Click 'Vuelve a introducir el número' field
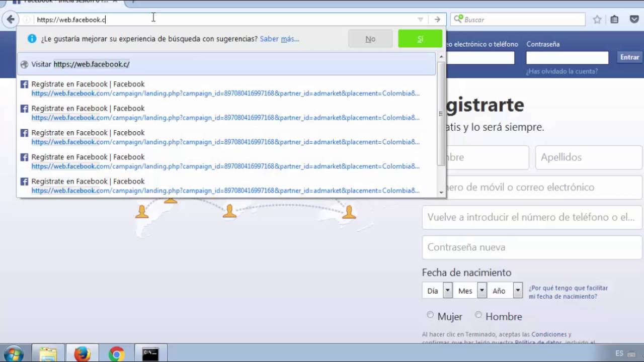The height and width of the screenshot is (362, 644). 532,217
